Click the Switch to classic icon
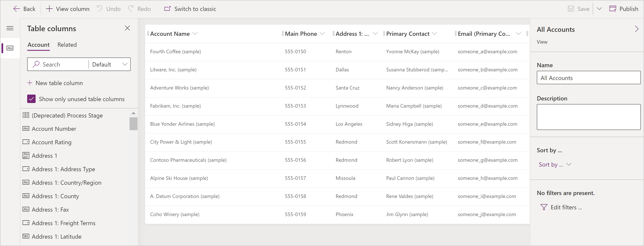This screenshot has height=246, width=644. point(166,9)
